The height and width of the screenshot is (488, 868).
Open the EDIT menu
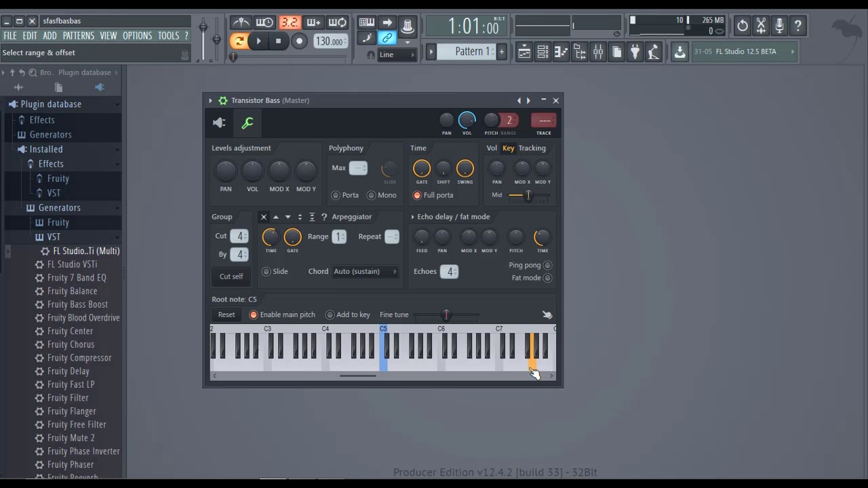pyautogui.click(x=30, y=36)
